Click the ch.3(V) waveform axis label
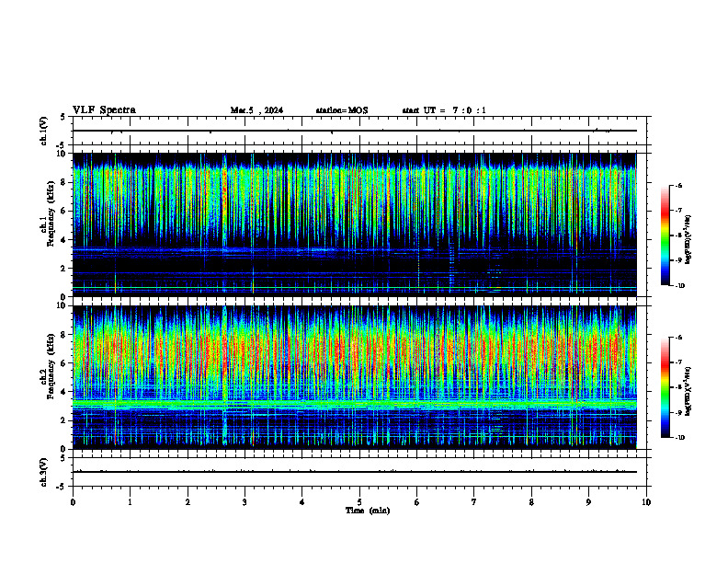The width and height of the screenshot is (728, 563). pyautogui.click(x=43, y=472)
